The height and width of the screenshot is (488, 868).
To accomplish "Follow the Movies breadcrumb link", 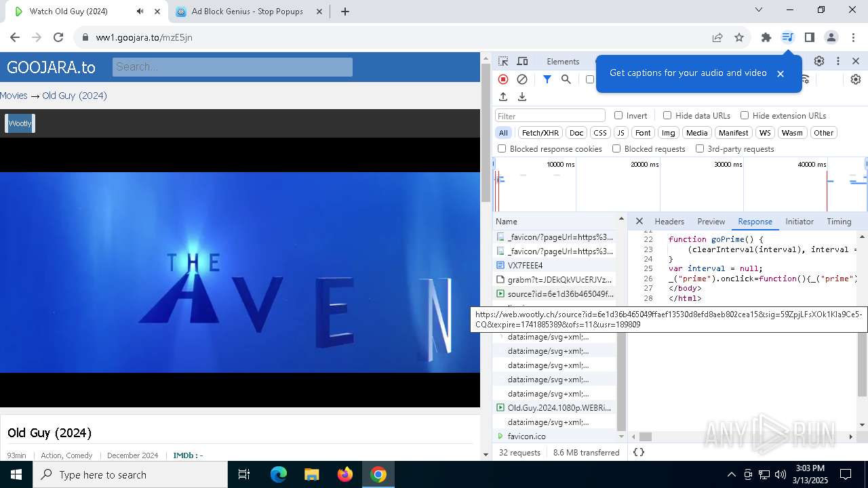I will point(14,96).
